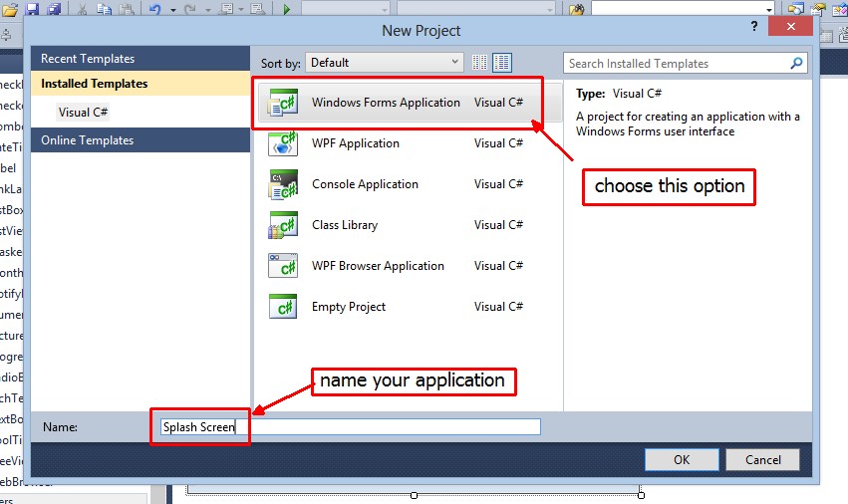Click the Paste toolbar icon
Screen dimensions: 848x504
(127, 8)
